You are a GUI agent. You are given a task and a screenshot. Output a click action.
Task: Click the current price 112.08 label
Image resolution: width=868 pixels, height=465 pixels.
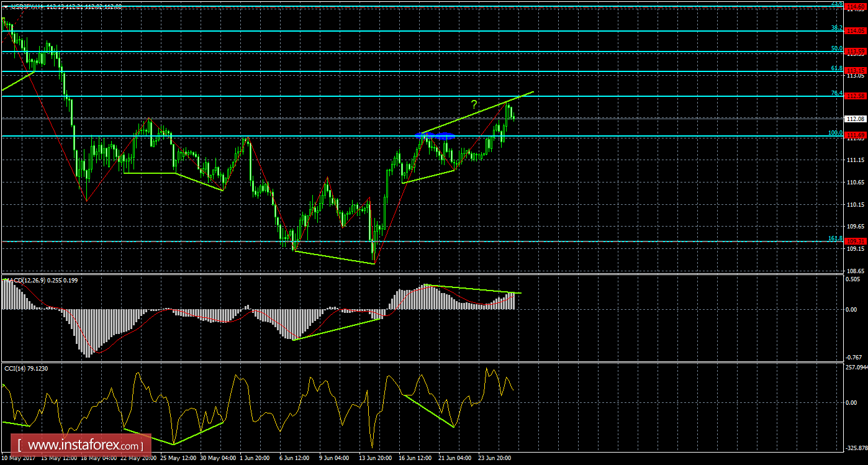856,119
